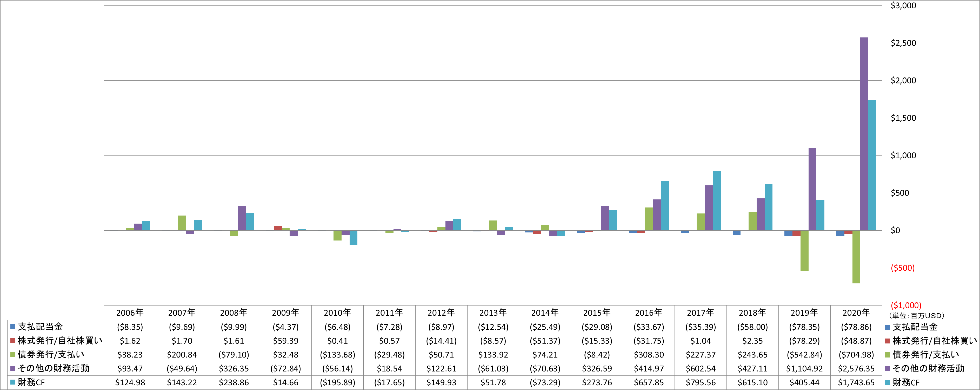Click the cell value $795.56

click(701, 382)
